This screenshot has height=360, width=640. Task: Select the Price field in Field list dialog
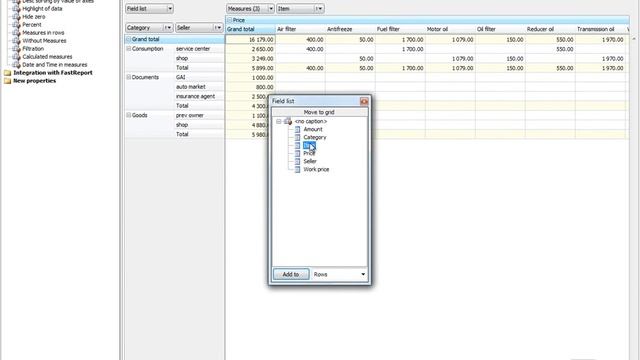tap(309, 153)
